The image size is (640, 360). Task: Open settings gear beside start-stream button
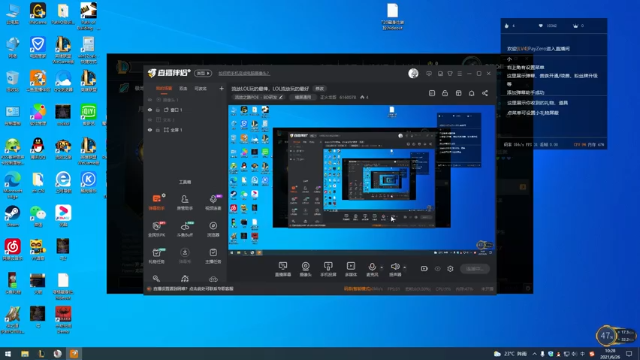point(450,269)
